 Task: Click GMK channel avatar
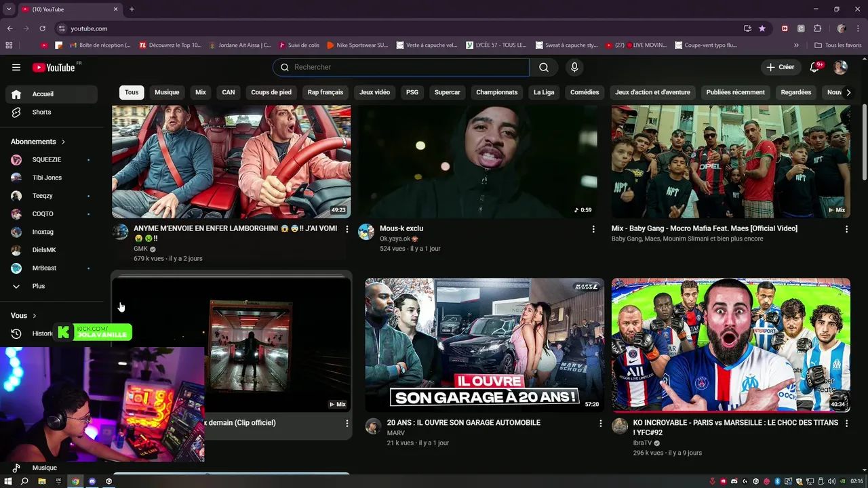(x=120, y=232)
